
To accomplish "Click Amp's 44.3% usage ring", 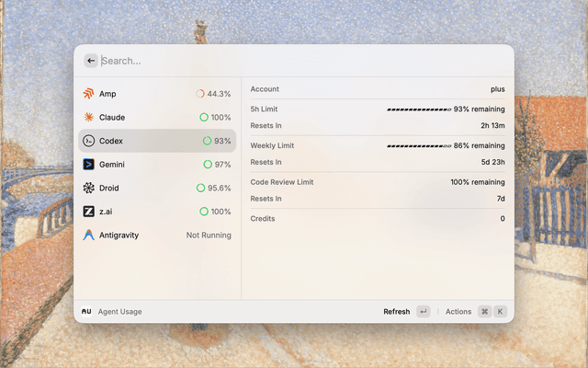I will click(x=200, y=94).
